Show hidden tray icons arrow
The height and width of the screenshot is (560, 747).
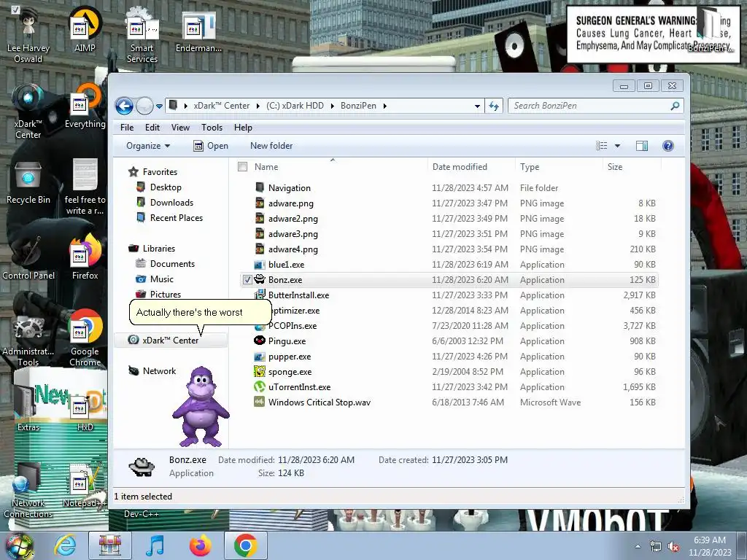tap(638, 546)
